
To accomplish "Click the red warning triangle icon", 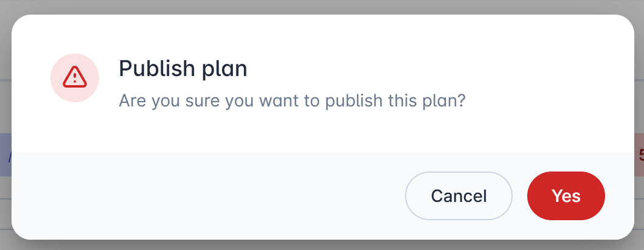I will (75, 77).
